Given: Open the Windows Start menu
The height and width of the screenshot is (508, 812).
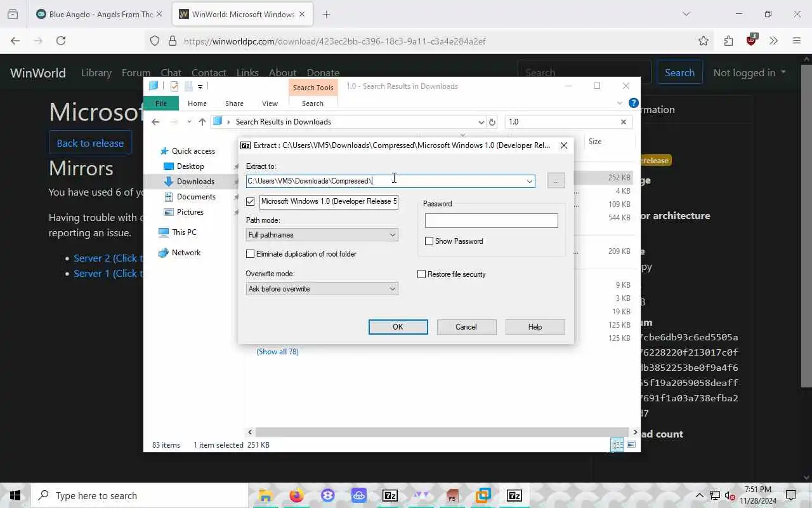Looking at the screenshot, I should point(15,495).
